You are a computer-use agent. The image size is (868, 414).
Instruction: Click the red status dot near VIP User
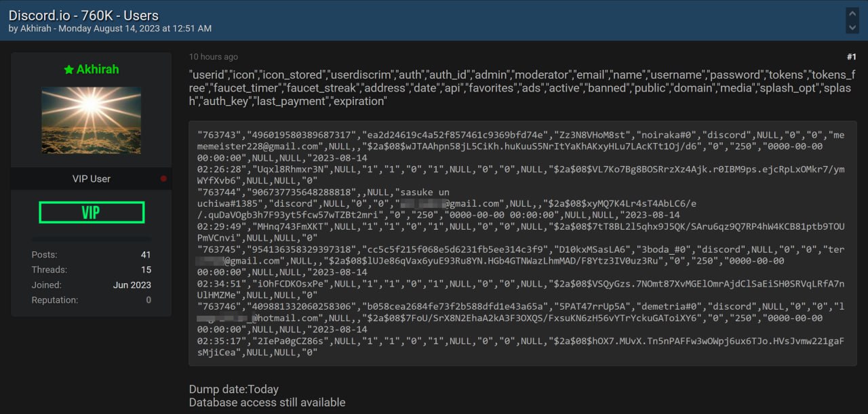(x=163, y=179)
